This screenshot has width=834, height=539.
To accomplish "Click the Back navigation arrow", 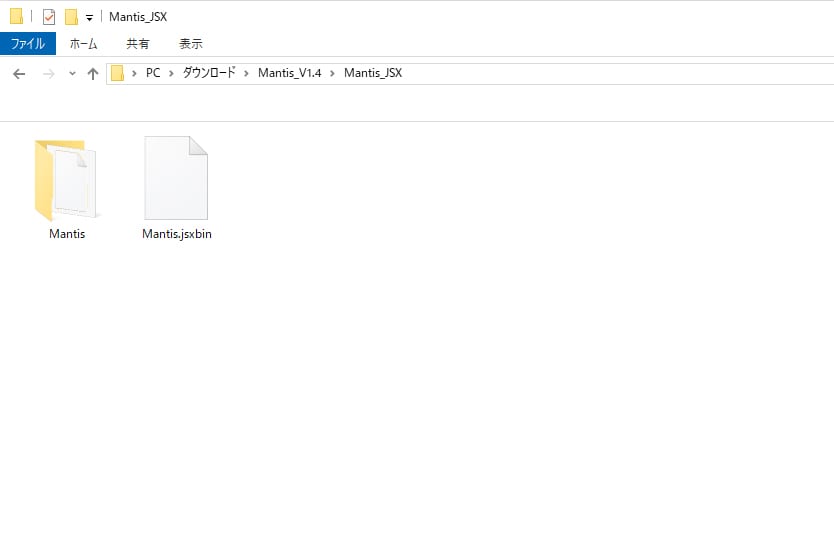I will coord(19,74).
